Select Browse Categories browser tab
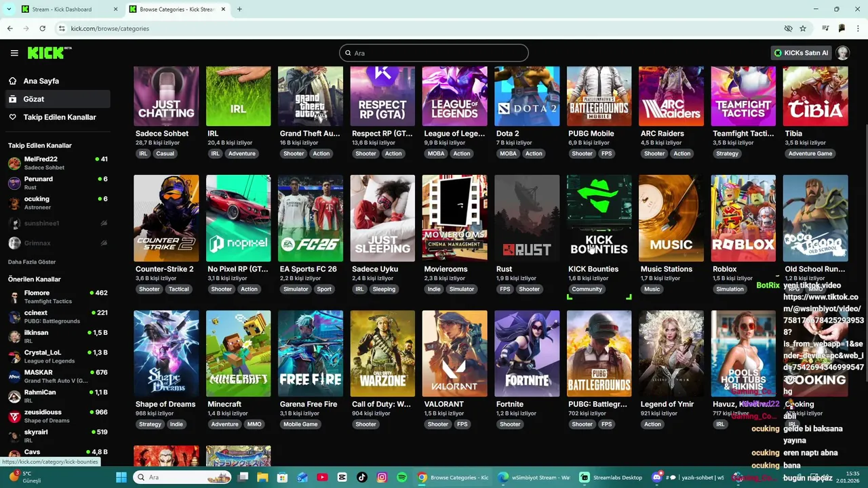The height and width of the screenshot is (488, 868). (177, 9)
